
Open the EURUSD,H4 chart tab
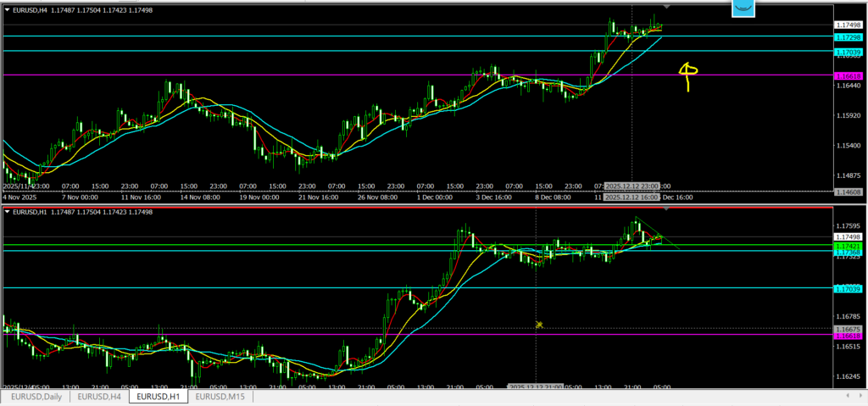(97, 396)
